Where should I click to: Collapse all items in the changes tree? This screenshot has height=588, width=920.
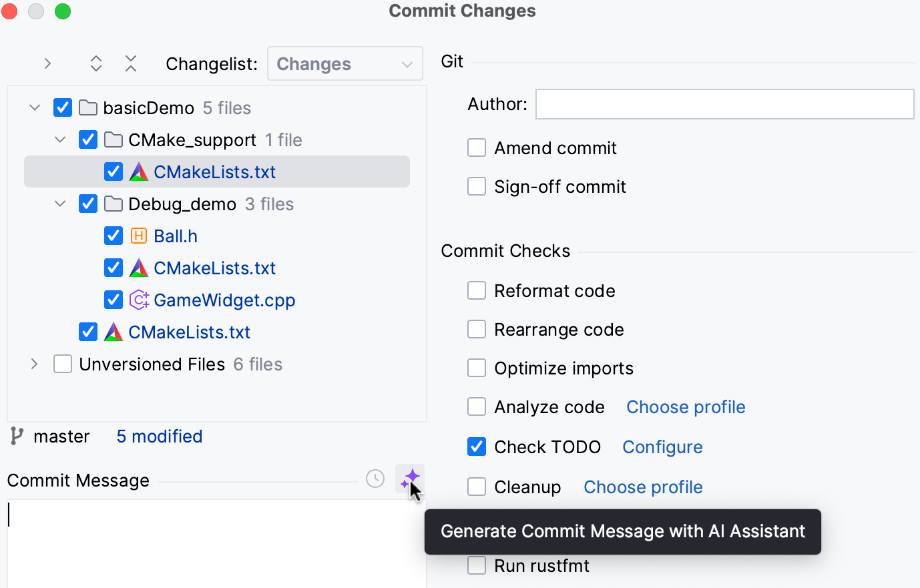tap(131, 63)
